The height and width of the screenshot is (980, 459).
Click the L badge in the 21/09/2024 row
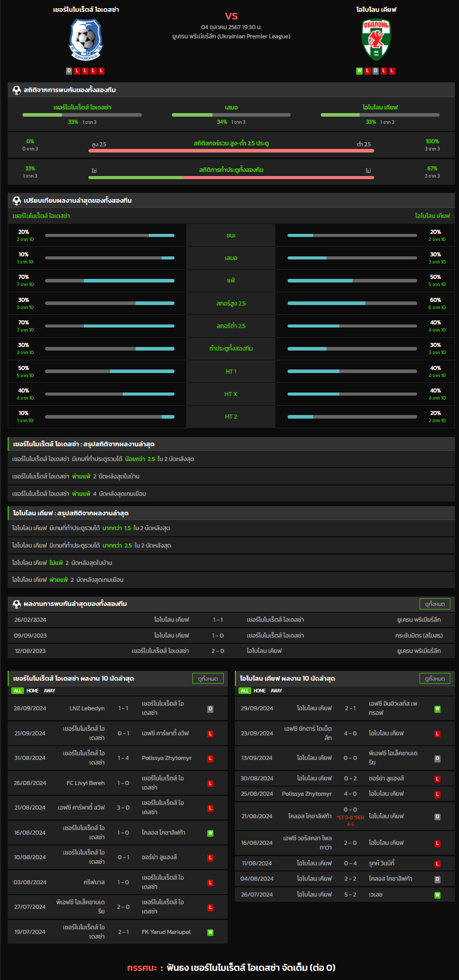(210, 734)
